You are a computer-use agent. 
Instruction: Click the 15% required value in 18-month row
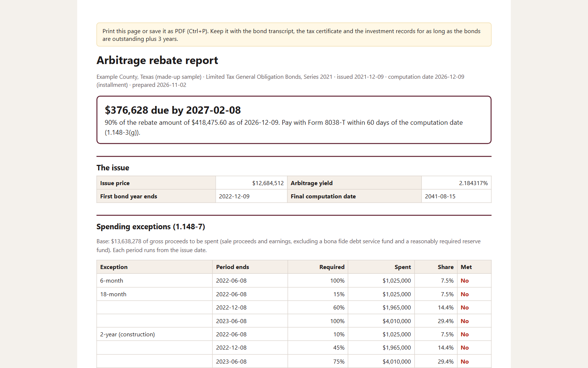click(x=339, y=294)
